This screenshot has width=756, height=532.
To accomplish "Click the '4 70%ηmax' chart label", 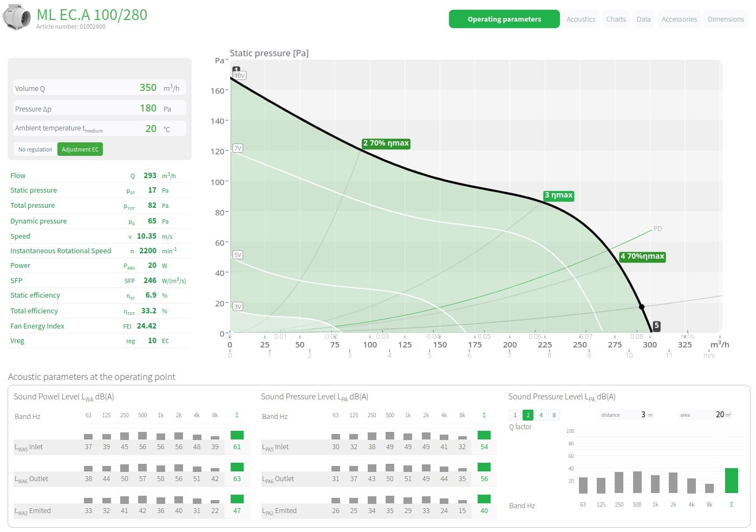I will [x=642, y=257].
